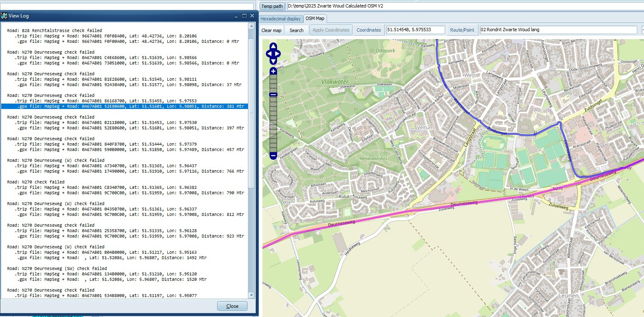Image resolution: width=644 pixels, height=317 pixels.
Task: Pan the OSM map north with the up arrow
Action: pyautogui.click(x=273, y=46)
